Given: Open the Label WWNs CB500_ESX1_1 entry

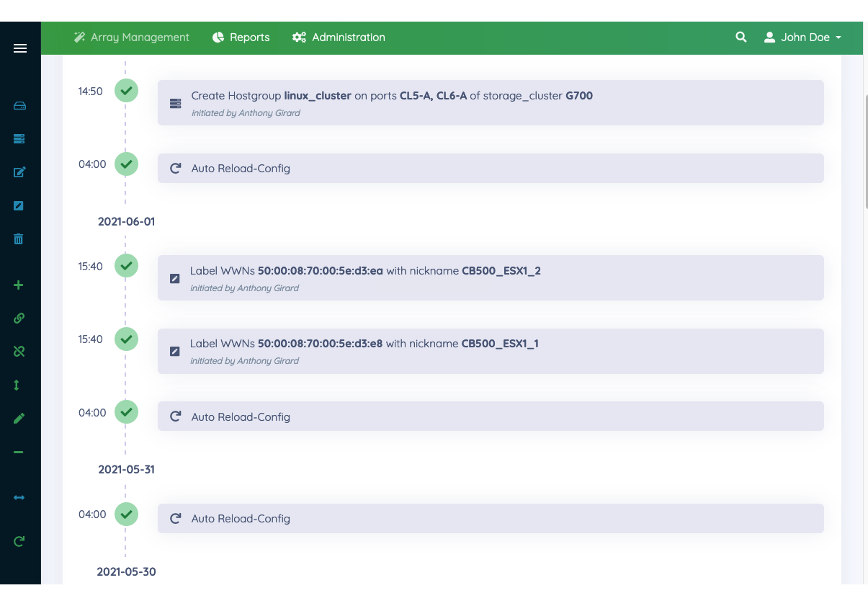Looking at the screenshot, I should point(491,351).
